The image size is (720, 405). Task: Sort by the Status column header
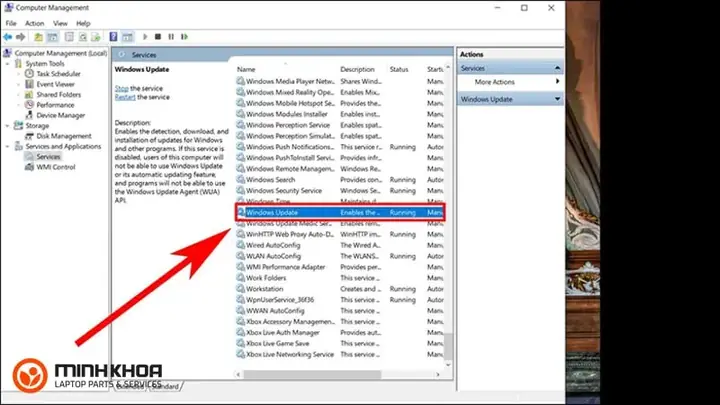tap(399, 69)
